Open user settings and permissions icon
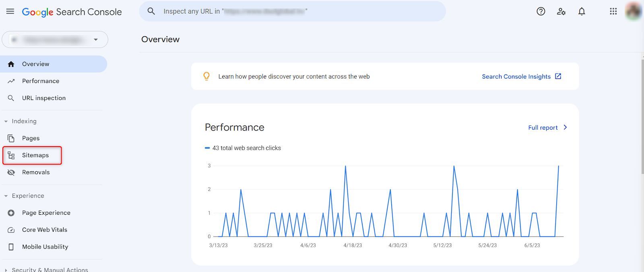The image size is (644, 272). click(561, 11)
